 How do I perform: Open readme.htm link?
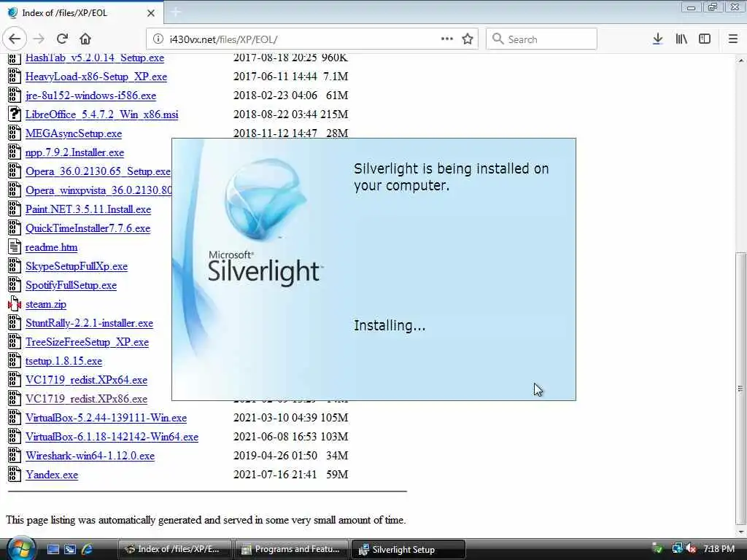pyautogui.click(x=52, y=247)
